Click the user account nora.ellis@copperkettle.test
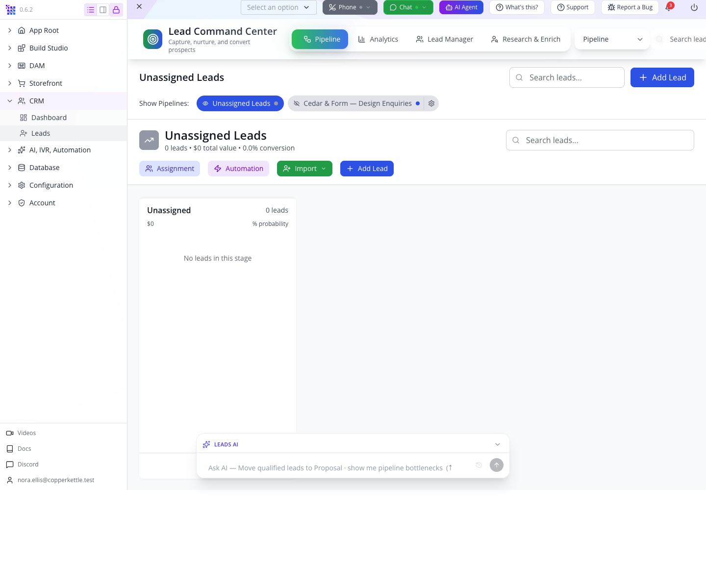The height and width of the screenshot is (588, 706). pos(50,480)
